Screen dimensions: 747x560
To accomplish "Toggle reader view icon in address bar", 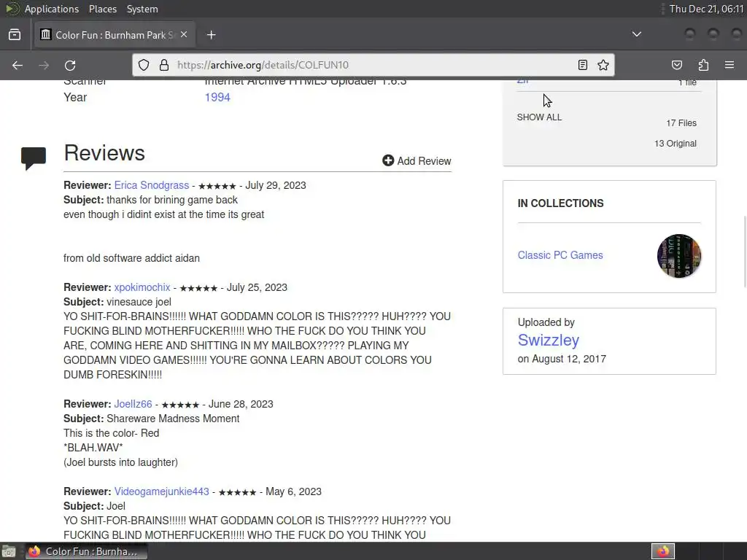I will click(583, 65).
